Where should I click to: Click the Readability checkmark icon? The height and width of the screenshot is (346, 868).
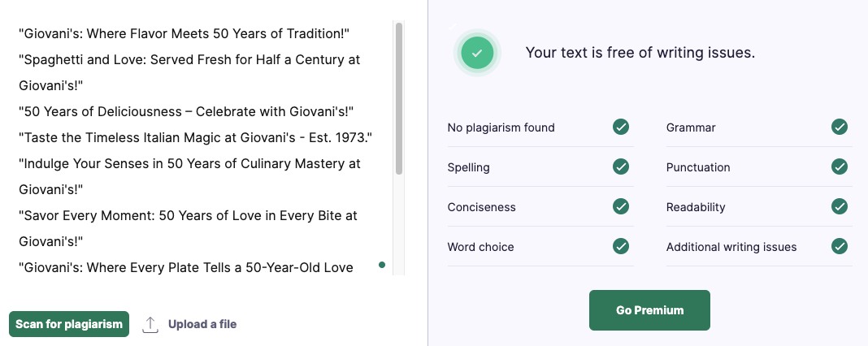[840, 206]
